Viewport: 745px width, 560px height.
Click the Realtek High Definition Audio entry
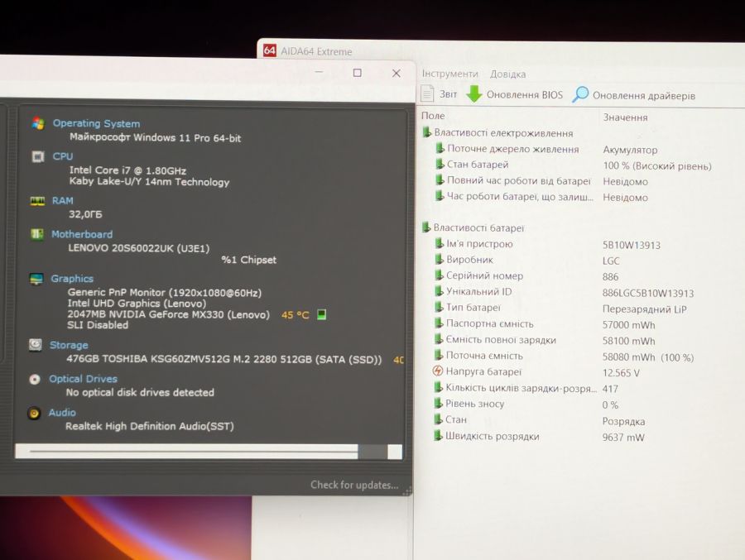150,426
